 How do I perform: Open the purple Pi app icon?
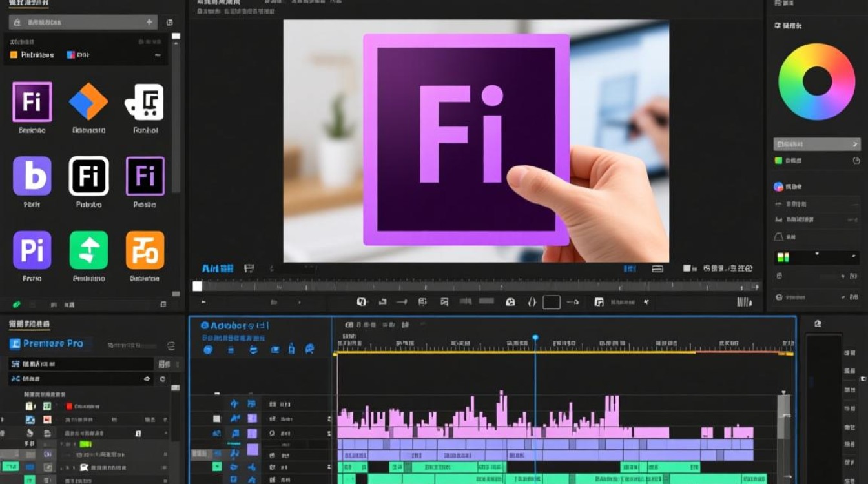(x=32, y=250)
